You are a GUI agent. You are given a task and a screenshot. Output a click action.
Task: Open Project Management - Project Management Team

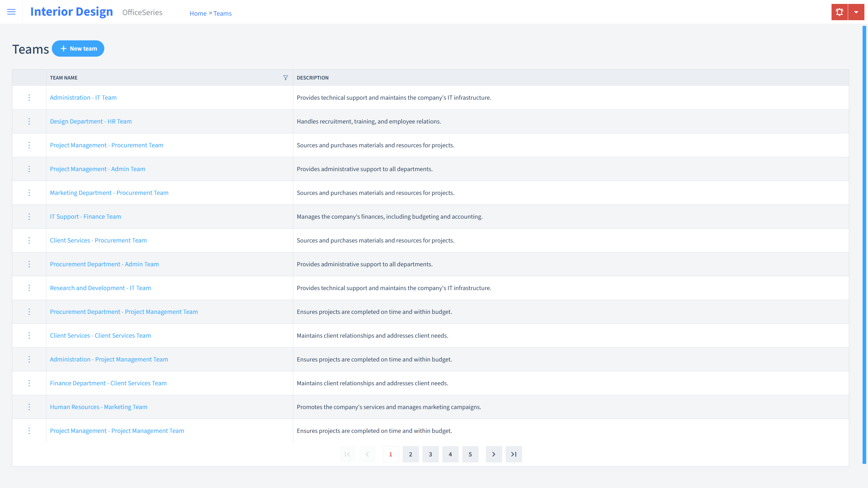pos(117,430)
